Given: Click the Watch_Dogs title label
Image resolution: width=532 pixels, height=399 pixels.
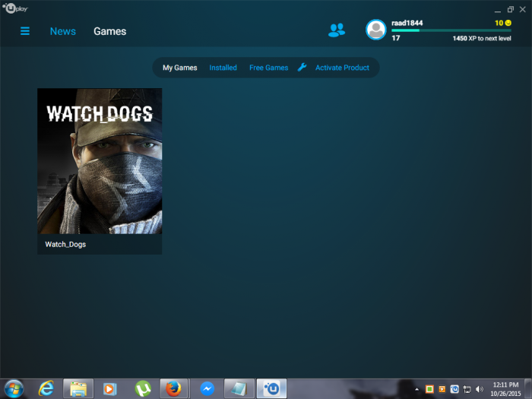Looking at the screenshot, I should pyautogui.click(x=65, y=244).
